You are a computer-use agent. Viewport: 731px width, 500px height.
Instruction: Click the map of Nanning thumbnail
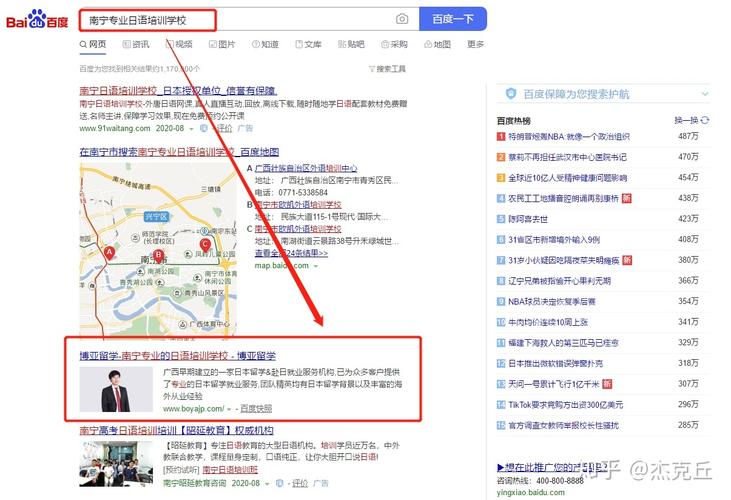(x=158, y=249)
